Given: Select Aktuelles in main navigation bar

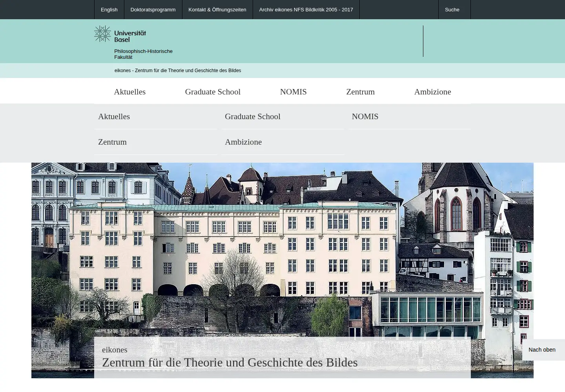Looking at the screenshot, I should pyautogui.click(x=130, y=92).
